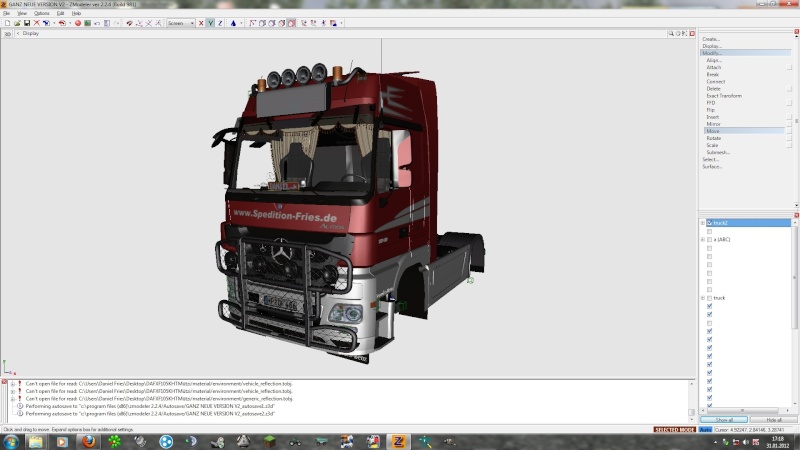This screenshot has height=450, width=800.
Task: Select the Rotate modify tool
Action: tap(713, 138)
